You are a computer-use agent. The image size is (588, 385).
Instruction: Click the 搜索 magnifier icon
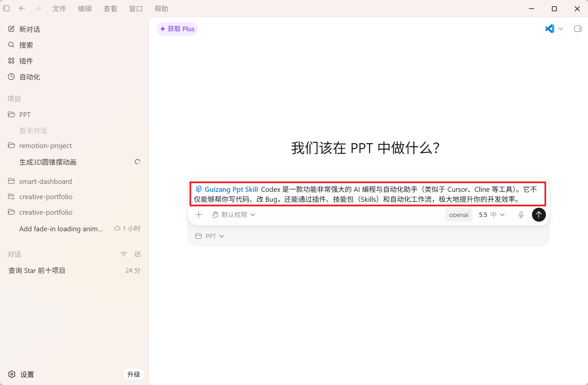(x=11, y=45)
